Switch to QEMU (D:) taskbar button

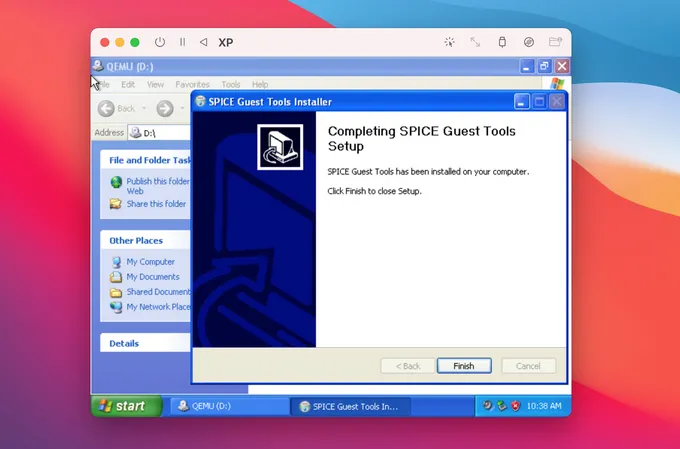[230, 406]
